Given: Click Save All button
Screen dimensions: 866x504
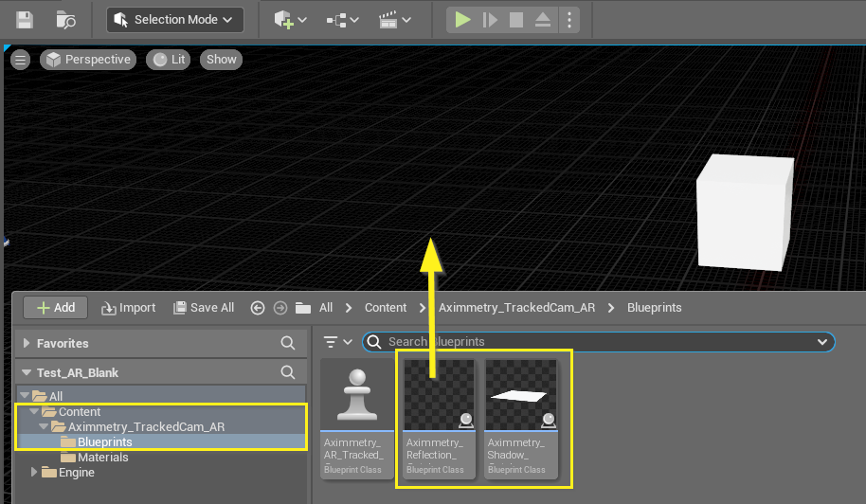Looking at the screenshot, I should point(204,308).
